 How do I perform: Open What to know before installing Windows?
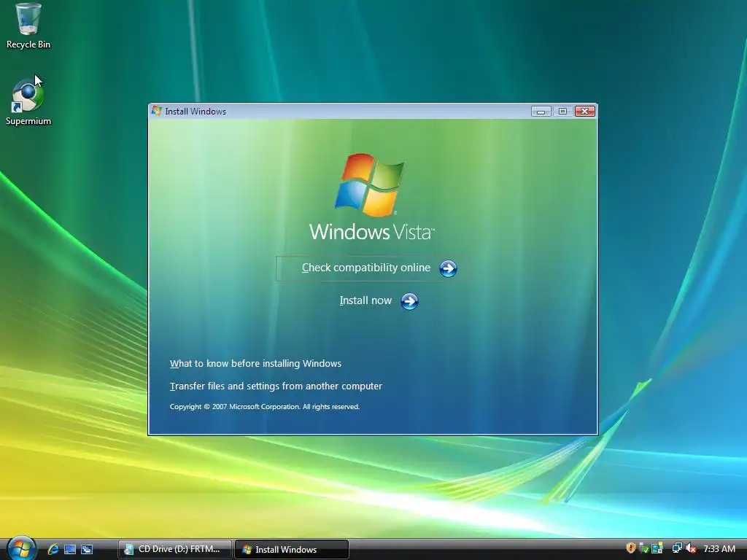click(255, 363)
